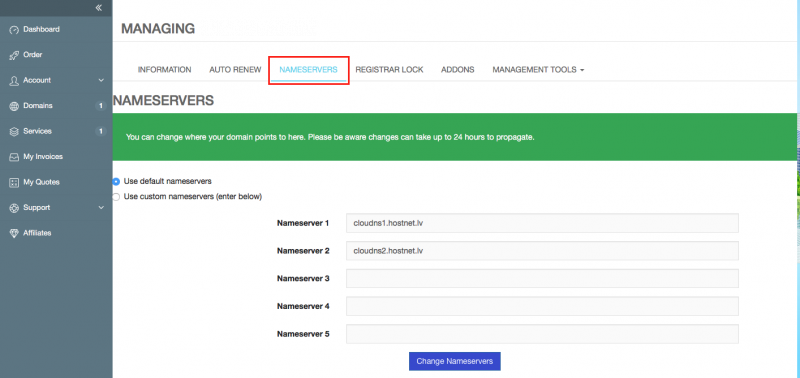The height and width of the screenshot is (378, 800).
Task: Switch to the Addons tab
Action: [458, 70]
